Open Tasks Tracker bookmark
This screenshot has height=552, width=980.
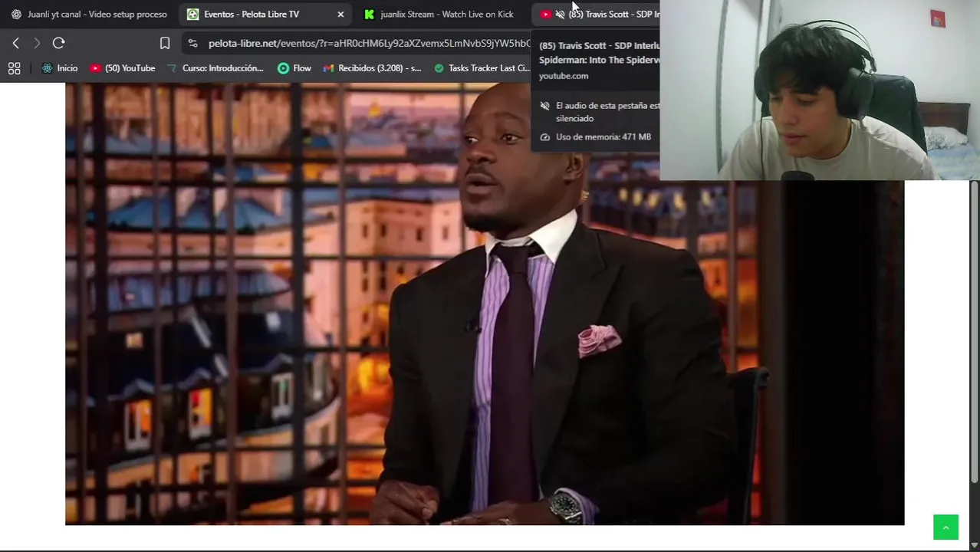(x=482, y=68)
